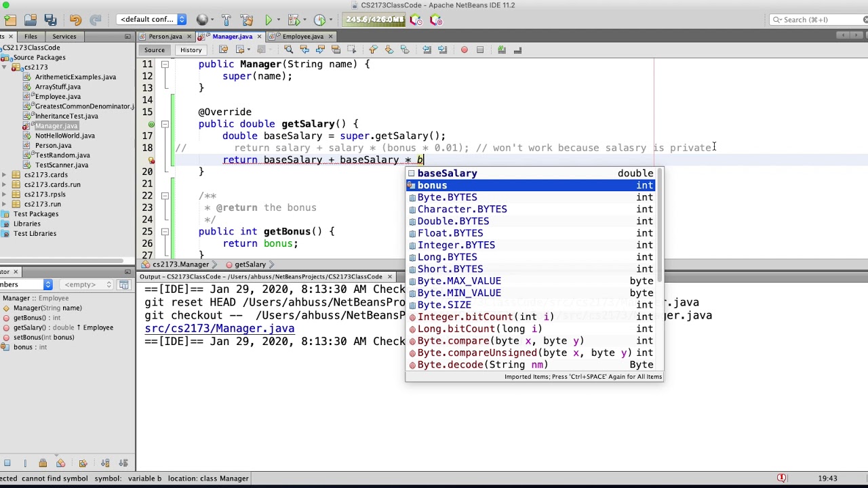Select Employee.java in Projects tree

point(58,96)
